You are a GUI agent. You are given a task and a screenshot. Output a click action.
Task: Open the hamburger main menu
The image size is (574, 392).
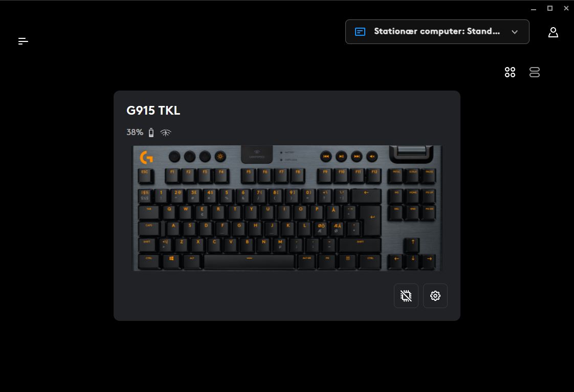23,41
